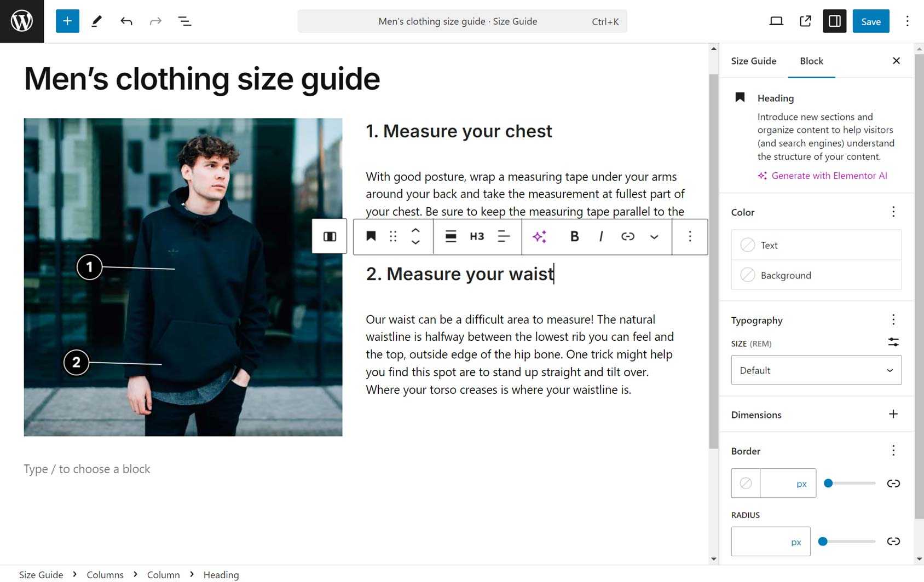The height and width of the screenshot is (582, 924).
Task: Click the 2. Measure your waist heading
Action: [460, 273]
